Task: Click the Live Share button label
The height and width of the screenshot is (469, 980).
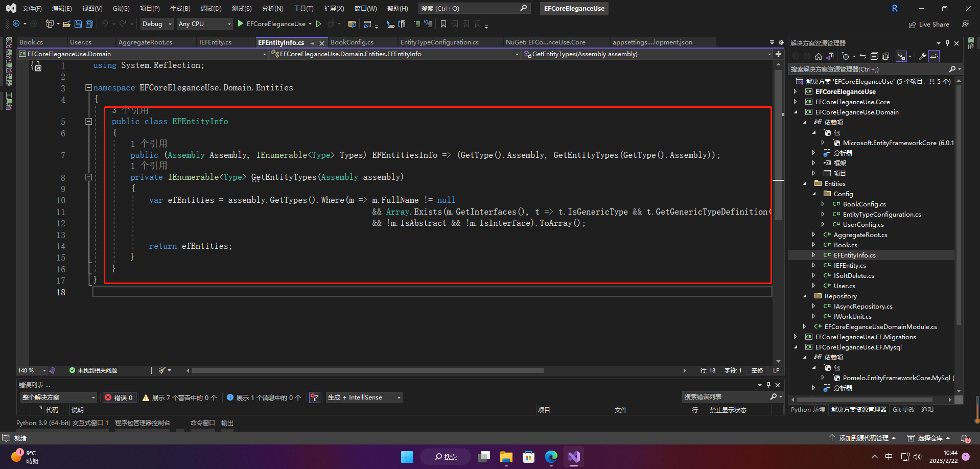Action: click(x=934, y=25)
